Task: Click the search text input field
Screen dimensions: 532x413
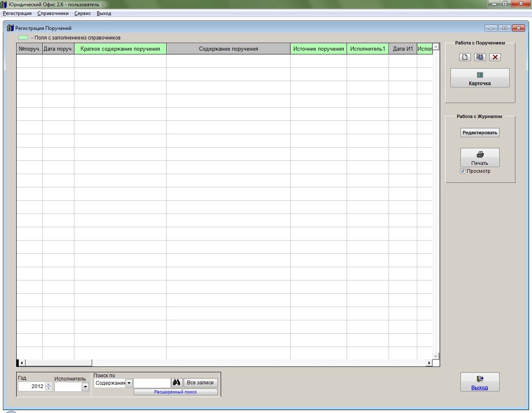Action: point(152,383)
